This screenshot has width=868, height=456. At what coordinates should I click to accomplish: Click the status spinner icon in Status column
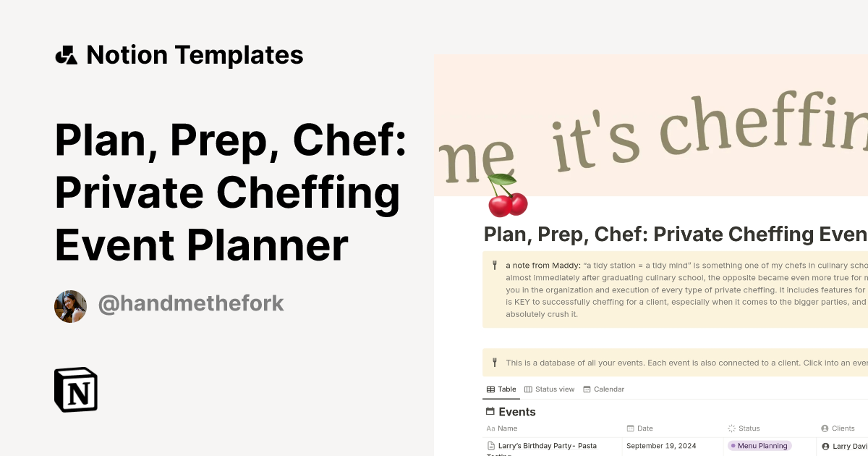coord(733,428)
